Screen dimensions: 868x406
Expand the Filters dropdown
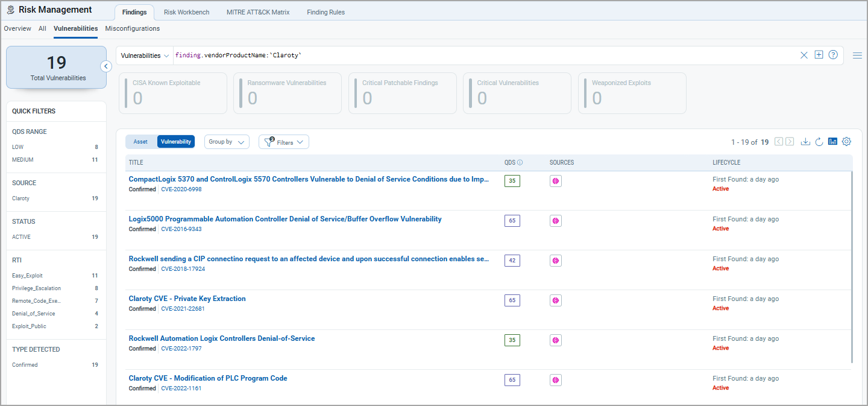[284, 142]
